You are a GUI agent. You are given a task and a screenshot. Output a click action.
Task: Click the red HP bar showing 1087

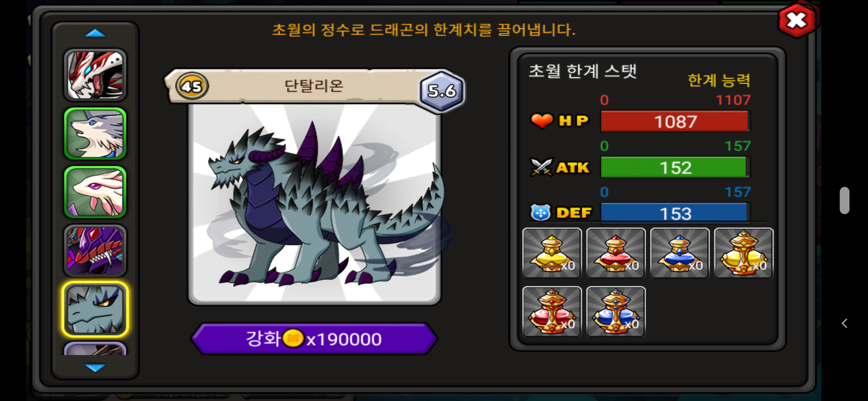point(675,121)
